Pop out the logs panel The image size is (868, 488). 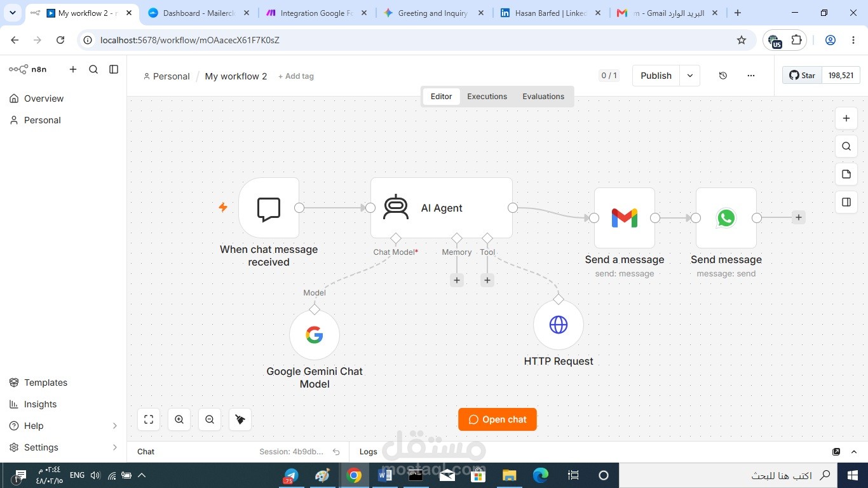(836, 452)
